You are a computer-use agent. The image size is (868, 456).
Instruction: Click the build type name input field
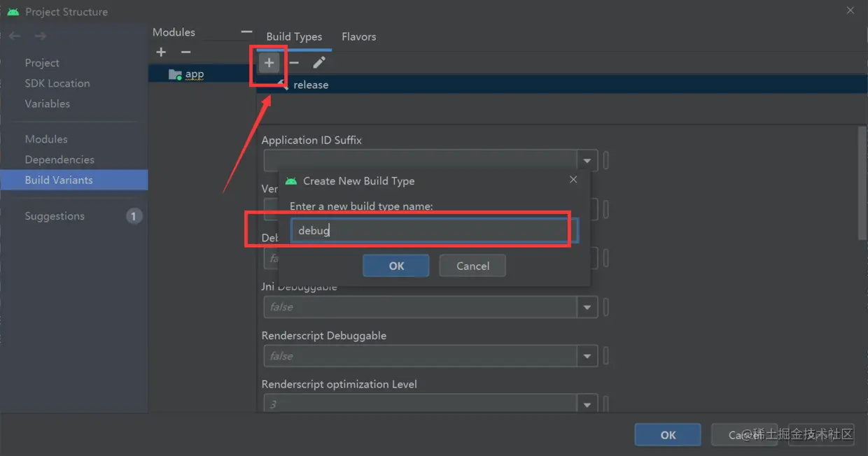434,230
